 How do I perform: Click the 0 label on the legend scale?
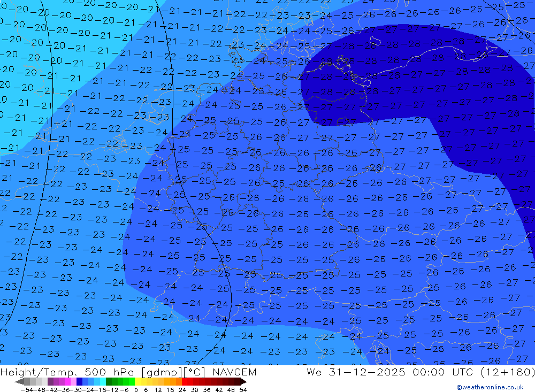point(136,390)
